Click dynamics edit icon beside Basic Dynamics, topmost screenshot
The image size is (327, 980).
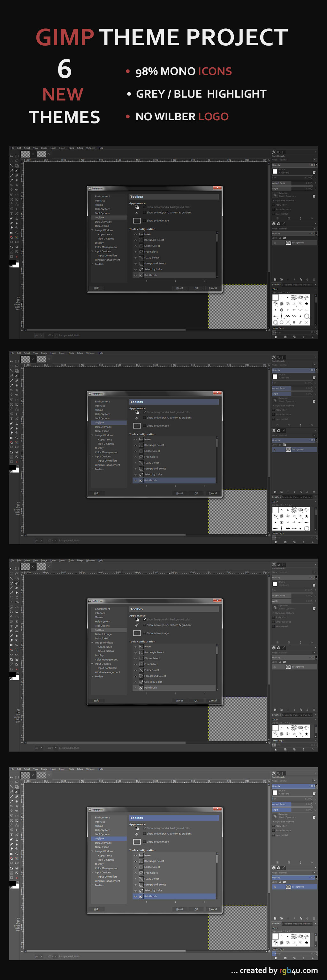coord(314,196)
